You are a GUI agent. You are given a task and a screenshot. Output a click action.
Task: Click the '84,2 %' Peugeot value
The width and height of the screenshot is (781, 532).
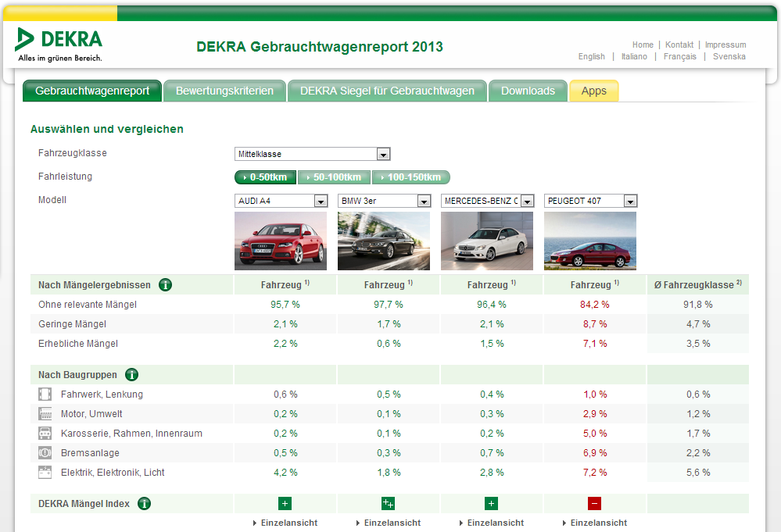click(x=595, y=305)
